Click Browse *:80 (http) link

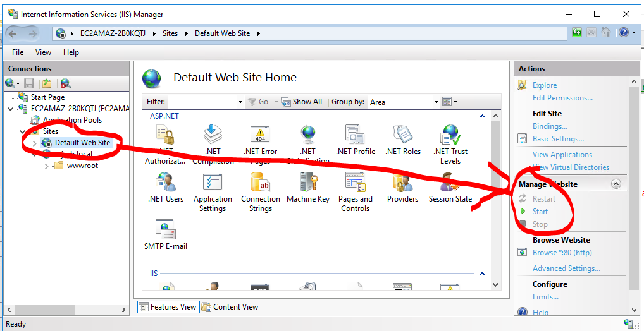562,253
